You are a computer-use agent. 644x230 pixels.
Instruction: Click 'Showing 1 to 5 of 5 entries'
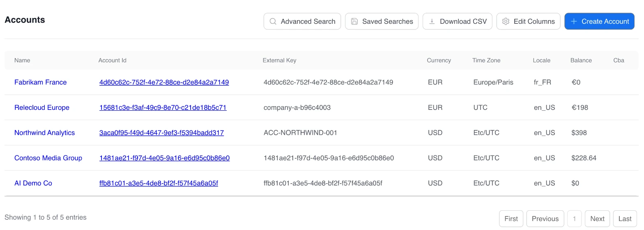[46, 217]
